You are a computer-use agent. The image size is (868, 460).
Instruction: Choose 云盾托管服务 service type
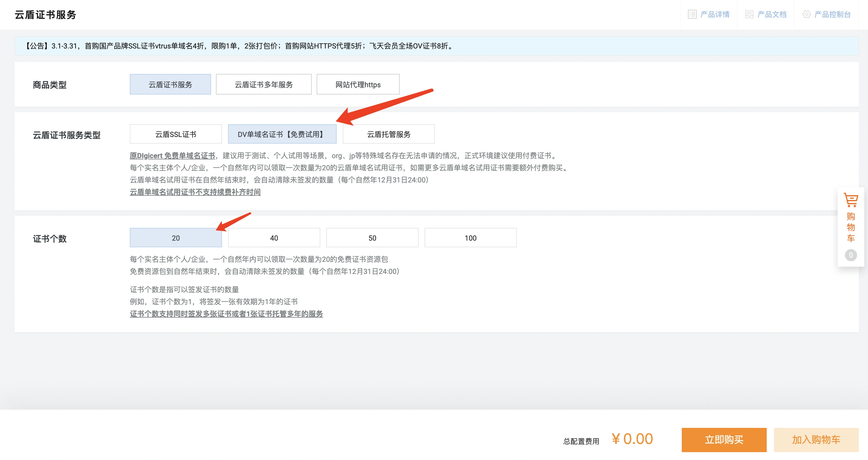389,134
